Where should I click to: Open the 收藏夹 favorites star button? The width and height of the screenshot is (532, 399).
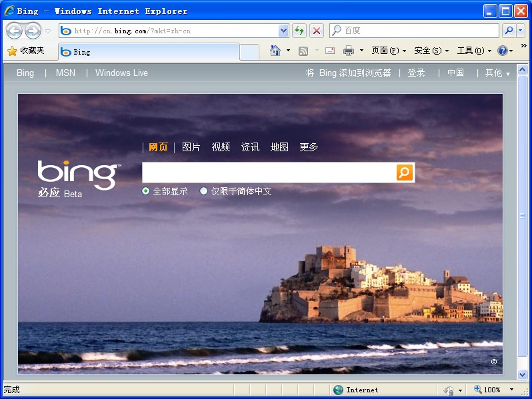coord(26,51)
